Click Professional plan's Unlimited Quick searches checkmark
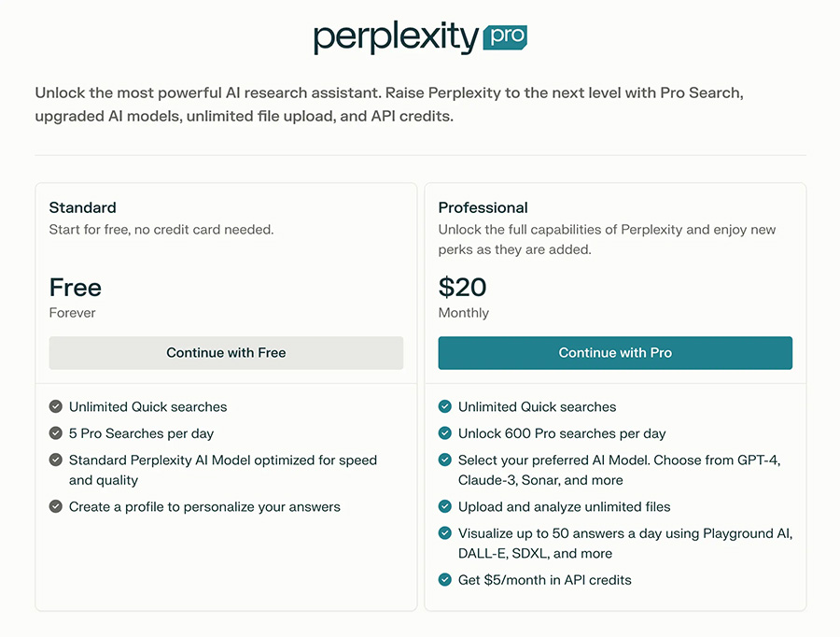The height and width of the screenshot is (637, 840). click(445, 407)
